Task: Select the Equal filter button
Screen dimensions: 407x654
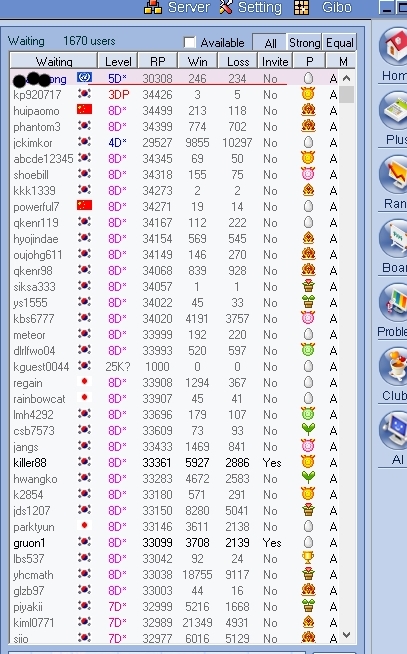Action: click(339, 43)
